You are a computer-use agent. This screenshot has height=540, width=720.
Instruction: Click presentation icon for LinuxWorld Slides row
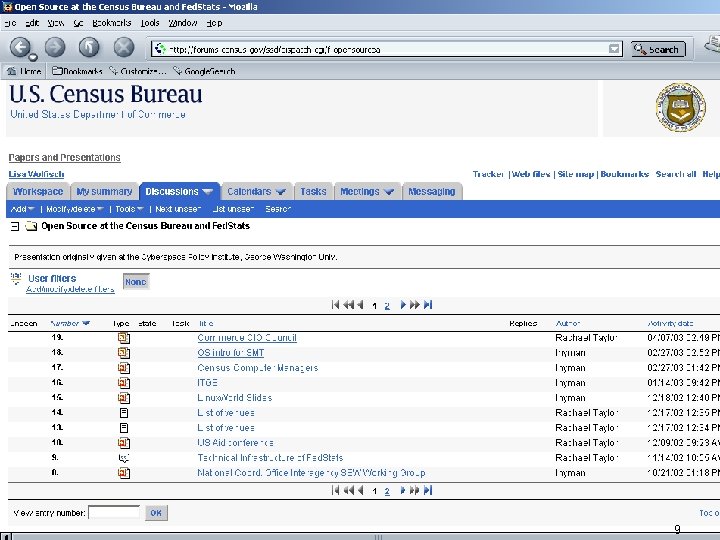click(x=124, y=398)
